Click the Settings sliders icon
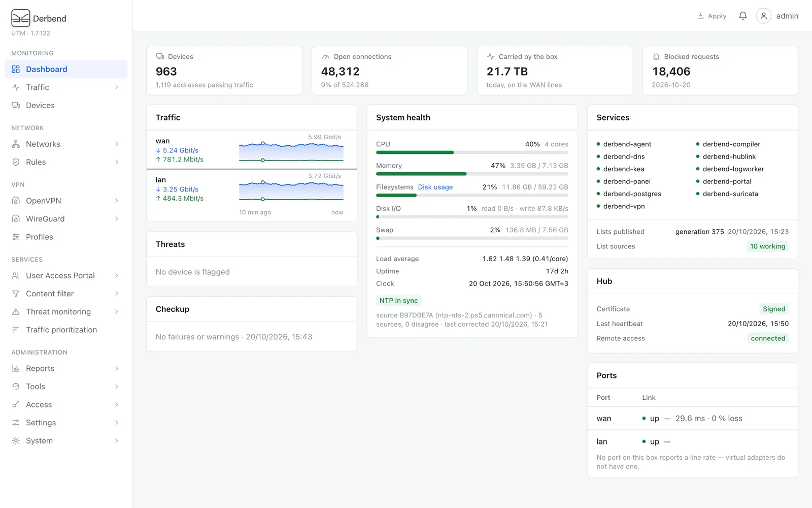Screen dimensions: 812x508 coord(16,423)
